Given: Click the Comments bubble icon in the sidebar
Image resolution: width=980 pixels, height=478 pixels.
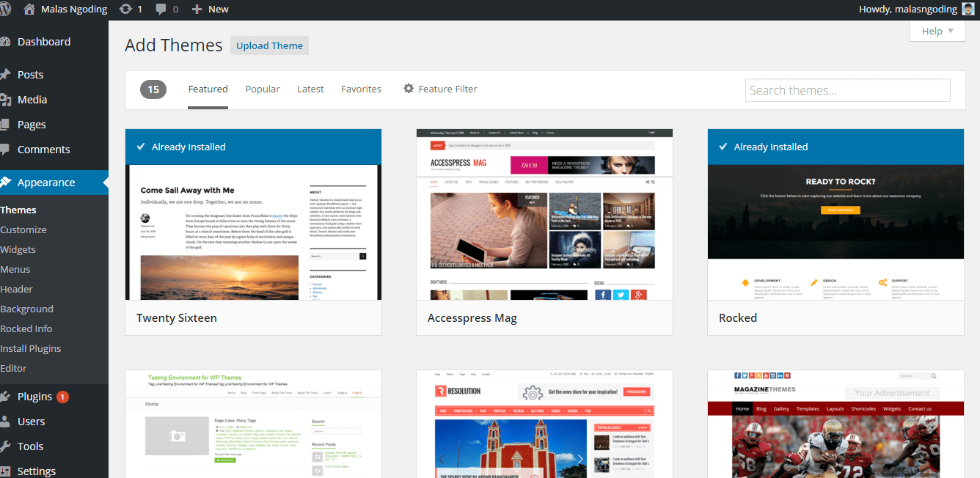Looking at the screenshot, I should 5,150.
